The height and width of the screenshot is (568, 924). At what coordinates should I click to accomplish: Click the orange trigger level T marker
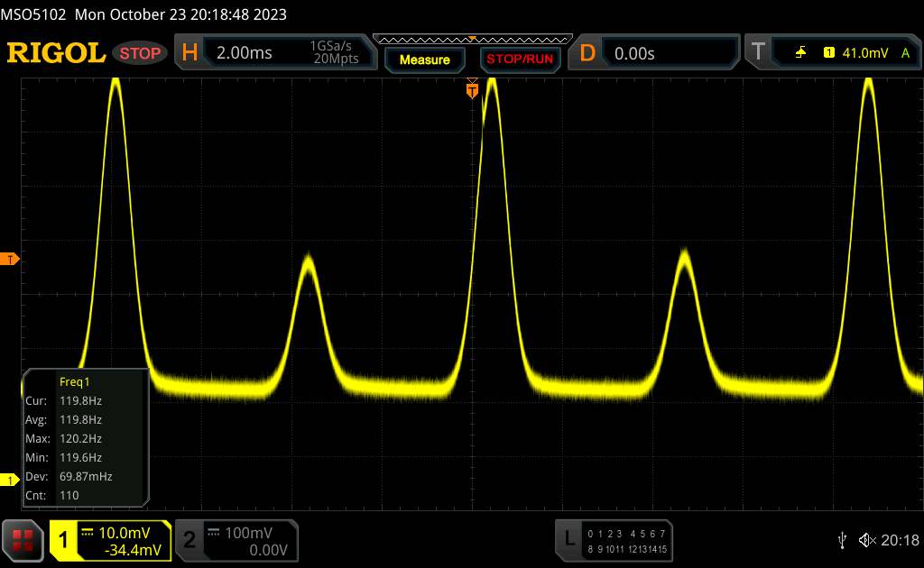coord(11,260)
